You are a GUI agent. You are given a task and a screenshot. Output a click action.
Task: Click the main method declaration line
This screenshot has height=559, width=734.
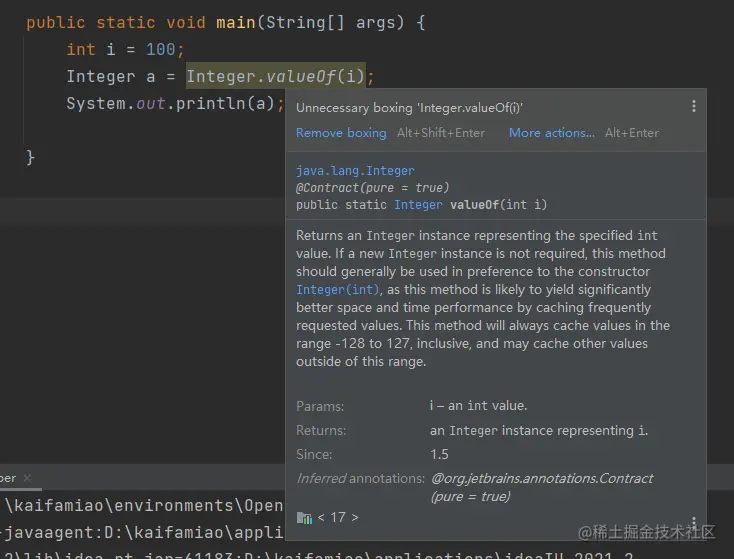[x=226, y=22]
